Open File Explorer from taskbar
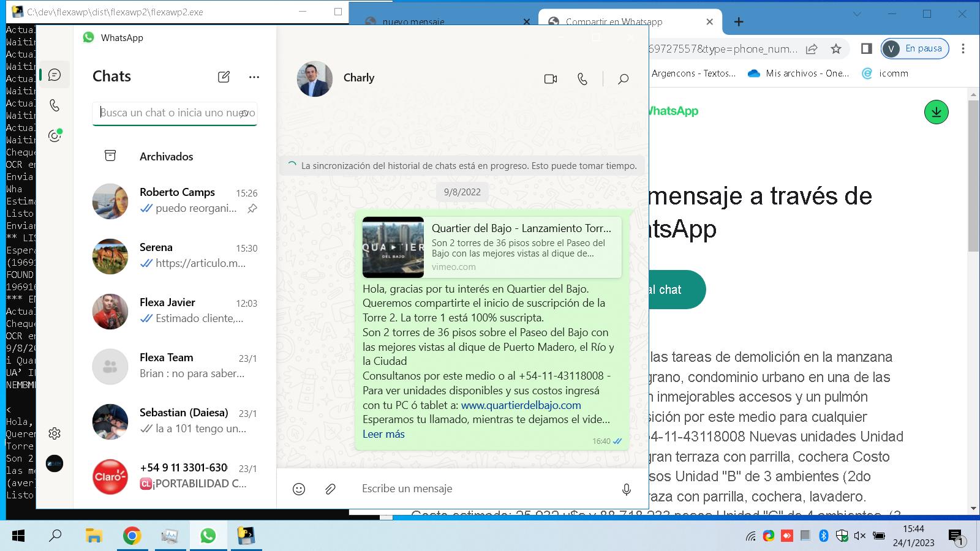This screenshot has height=551, width=980. pos(94,536)
